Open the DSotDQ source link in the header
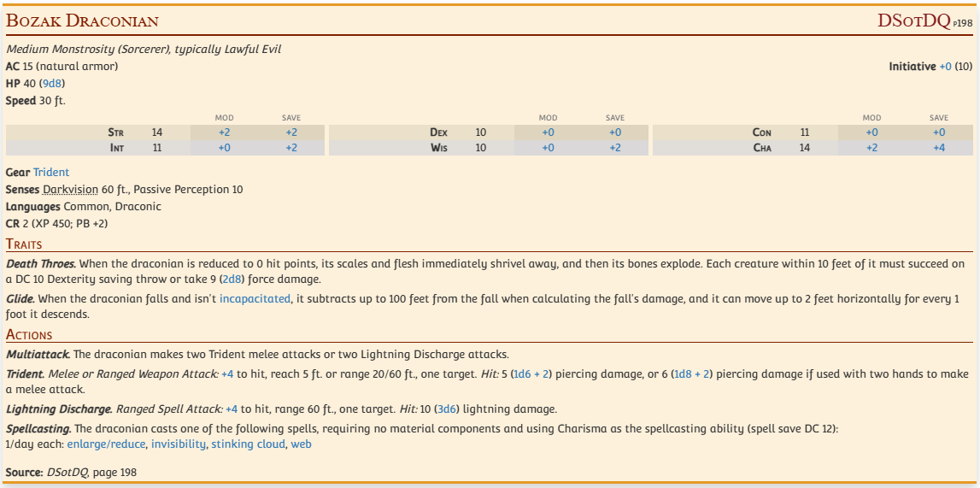The width and height of the screenshot is (980, 488). pyautogui.click(x=913, y=21)
